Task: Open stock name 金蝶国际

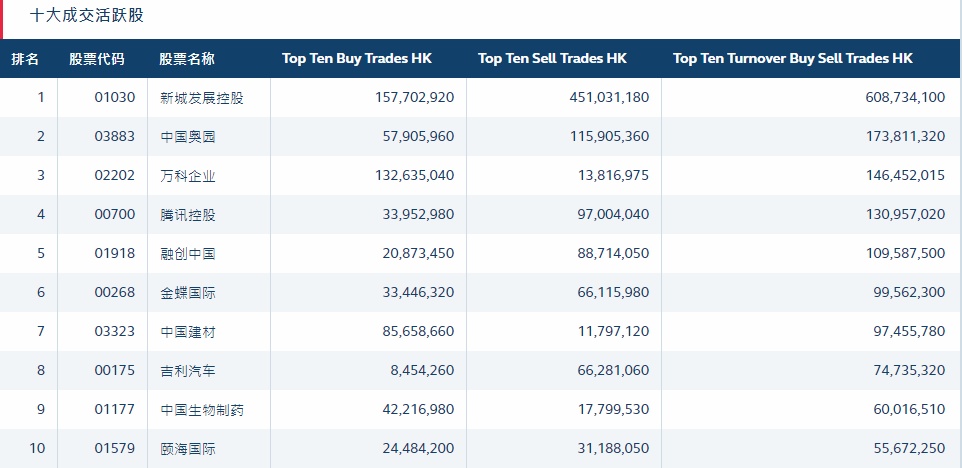Action: click(187, 293)
